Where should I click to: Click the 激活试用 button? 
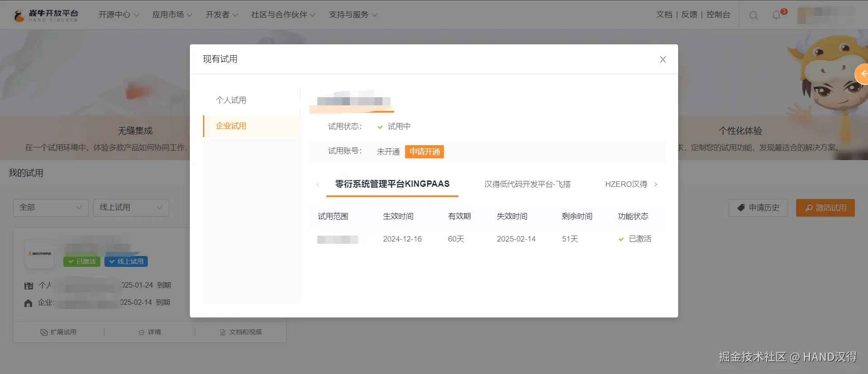pos(826,208)
